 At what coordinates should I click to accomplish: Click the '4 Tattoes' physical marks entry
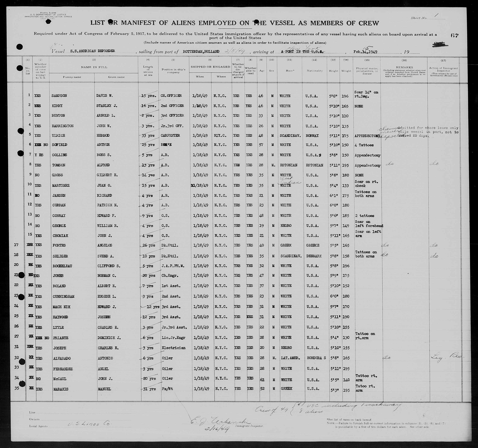364,145
